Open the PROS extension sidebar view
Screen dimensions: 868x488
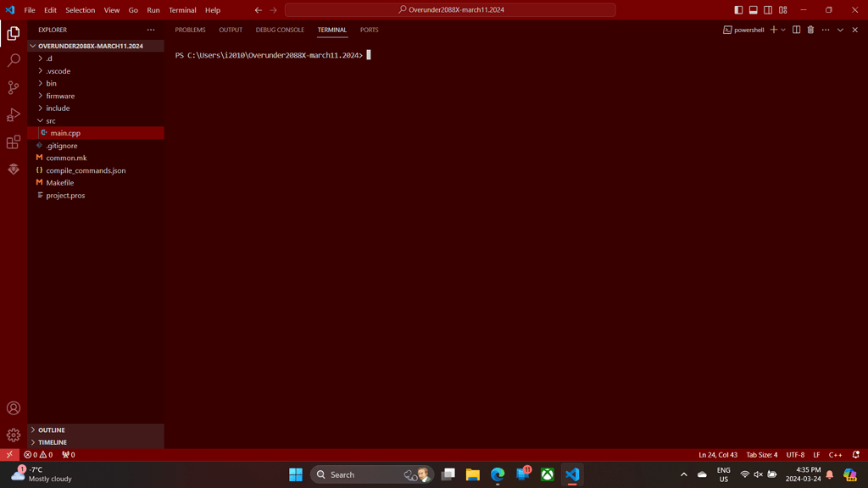coord(13,169)
